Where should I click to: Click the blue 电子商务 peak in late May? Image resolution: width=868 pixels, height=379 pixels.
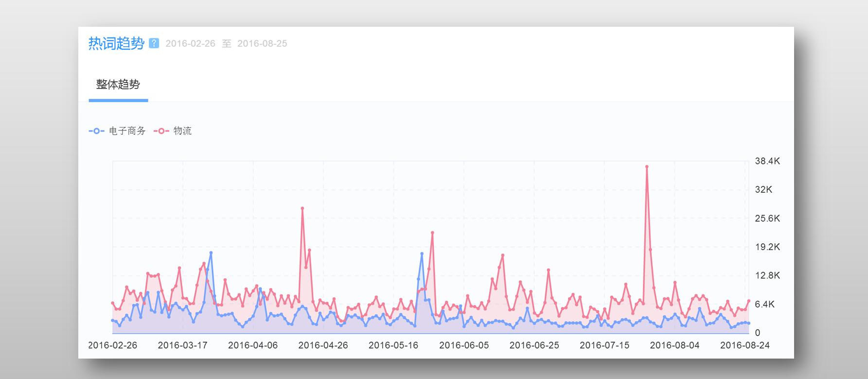[x=422, y=254]
